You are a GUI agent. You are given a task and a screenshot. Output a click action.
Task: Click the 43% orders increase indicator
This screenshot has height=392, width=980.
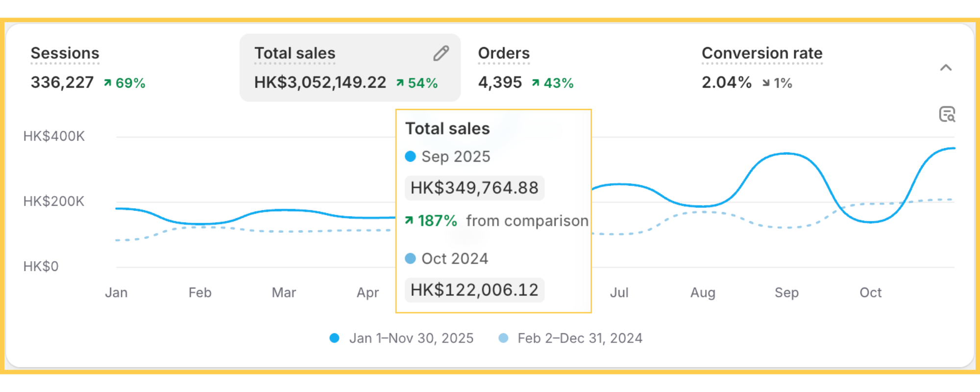(x=553, y=83)
